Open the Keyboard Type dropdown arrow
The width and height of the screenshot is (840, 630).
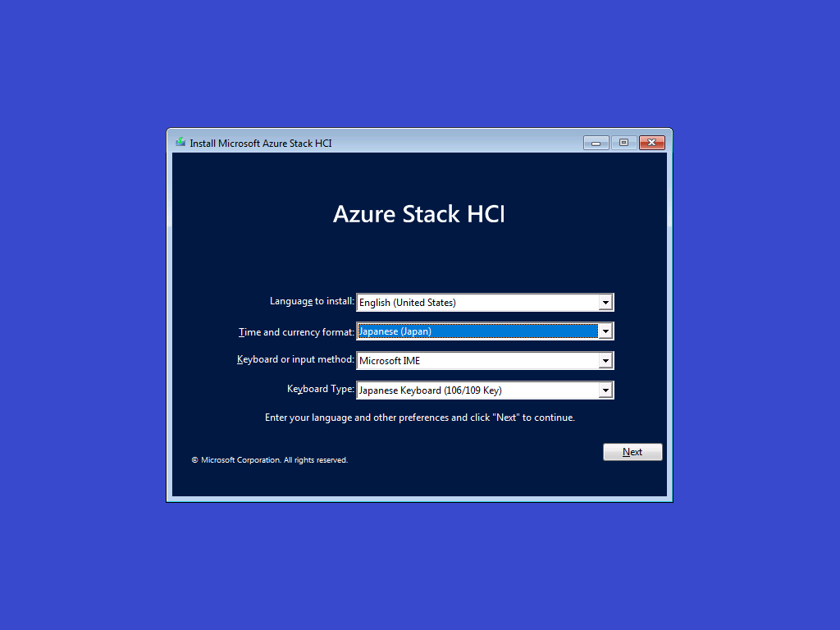coord(606,390)
